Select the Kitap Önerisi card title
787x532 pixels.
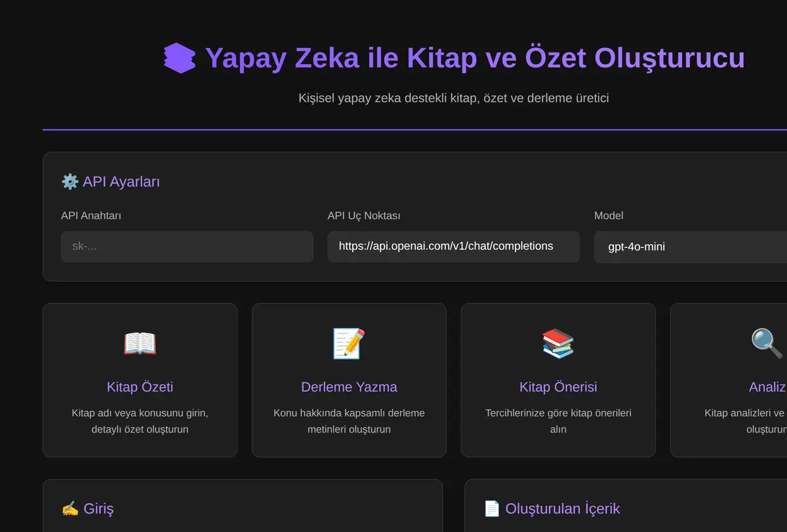[558, 387]
